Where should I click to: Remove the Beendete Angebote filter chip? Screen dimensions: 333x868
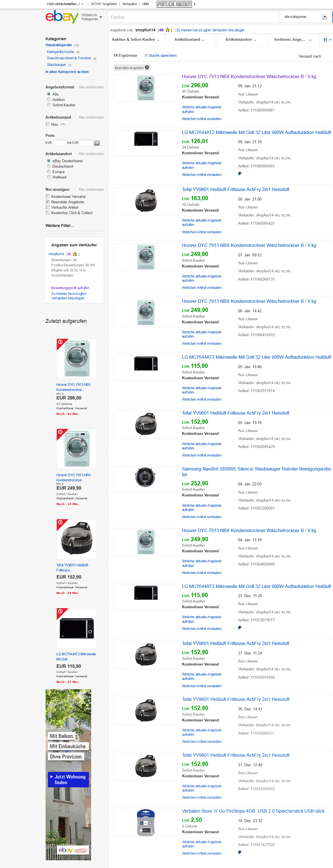(147, 67)
